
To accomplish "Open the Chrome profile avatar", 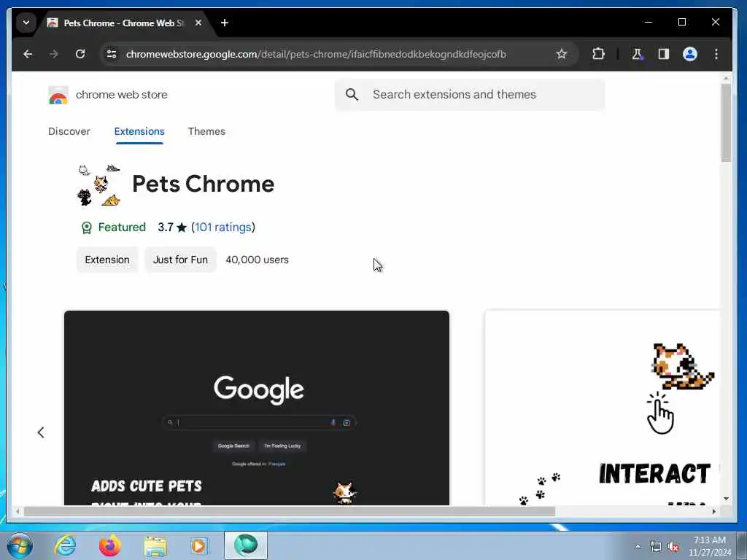I will click(x=690, y=54).
